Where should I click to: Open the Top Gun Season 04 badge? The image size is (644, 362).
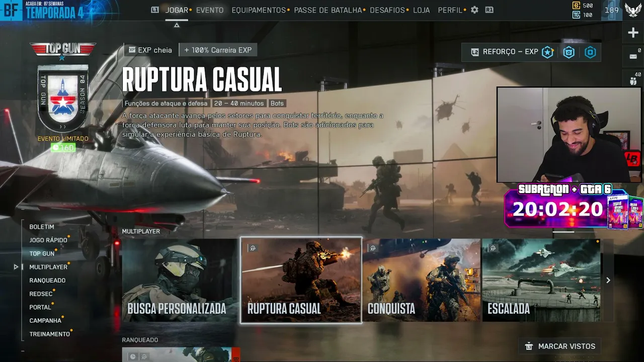(x=63, y=99)
